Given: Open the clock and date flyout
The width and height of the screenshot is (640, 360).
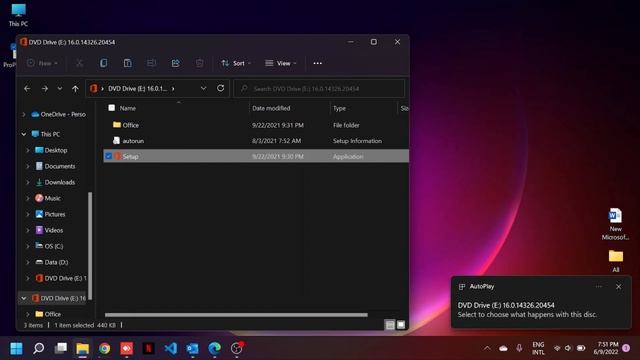Looking at the screenshot, I should coord(607,348).
